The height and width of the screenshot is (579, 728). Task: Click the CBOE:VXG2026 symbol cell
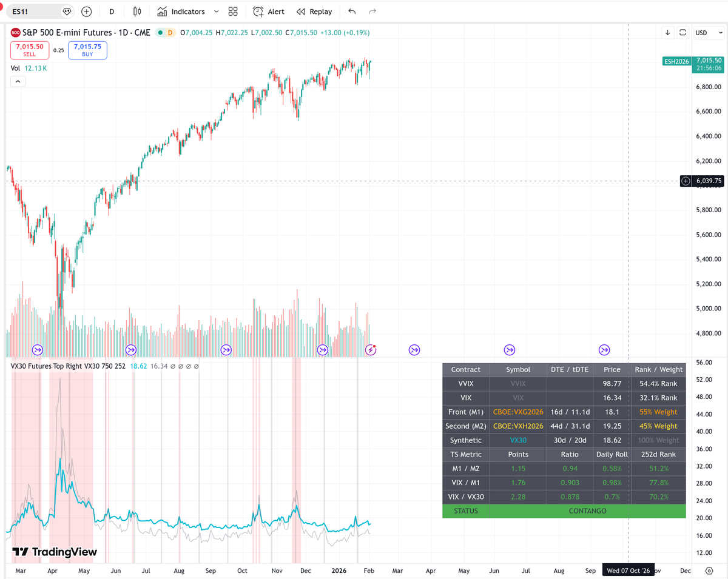(518, 412)
